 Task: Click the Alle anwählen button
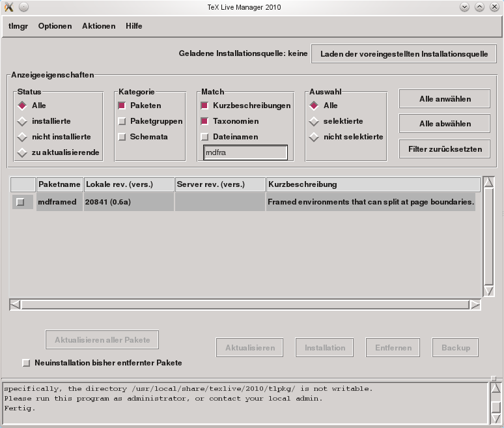click(445, 99)
